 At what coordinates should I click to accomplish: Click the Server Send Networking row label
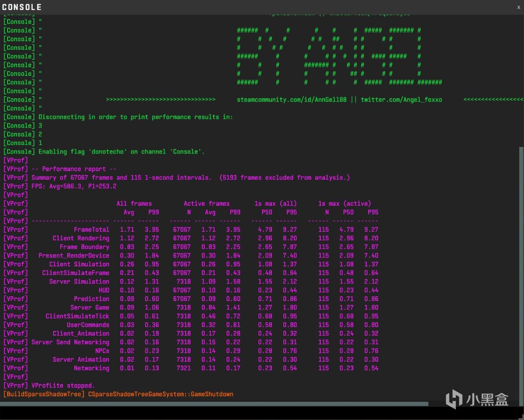click(x=70, y=342)
